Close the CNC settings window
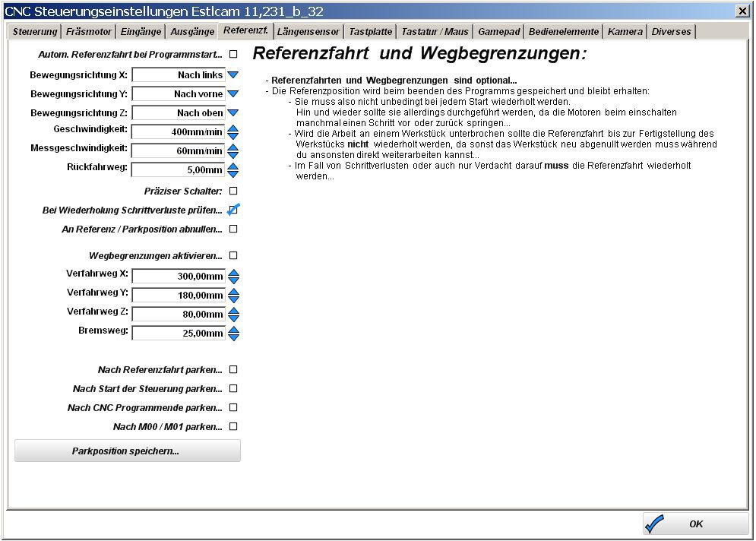The width and height of the screenshot is (756, 541). point(742,11)
